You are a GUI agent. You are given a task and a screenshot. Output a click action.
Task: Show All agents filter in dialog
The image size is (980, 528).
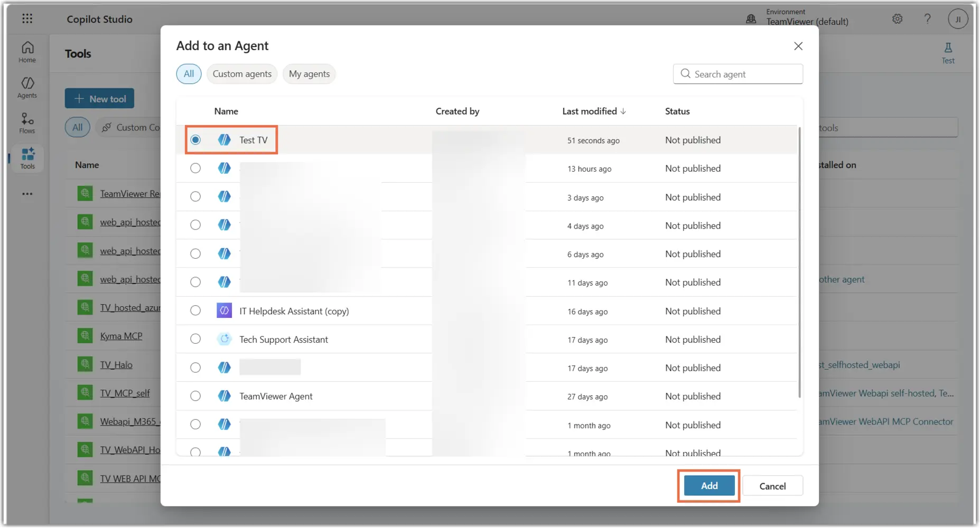click(x=189, y=74)
